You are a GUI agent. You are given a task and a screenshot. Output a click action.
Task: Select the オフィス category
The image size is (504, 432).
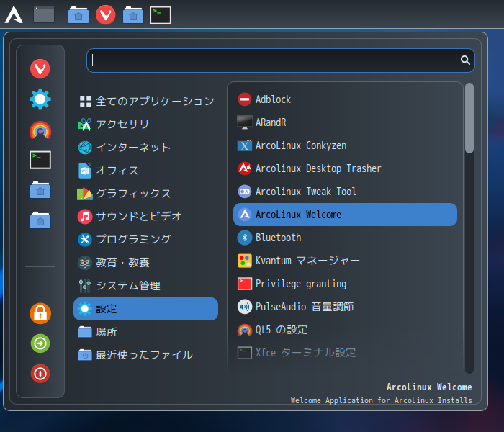click(145, 171)
